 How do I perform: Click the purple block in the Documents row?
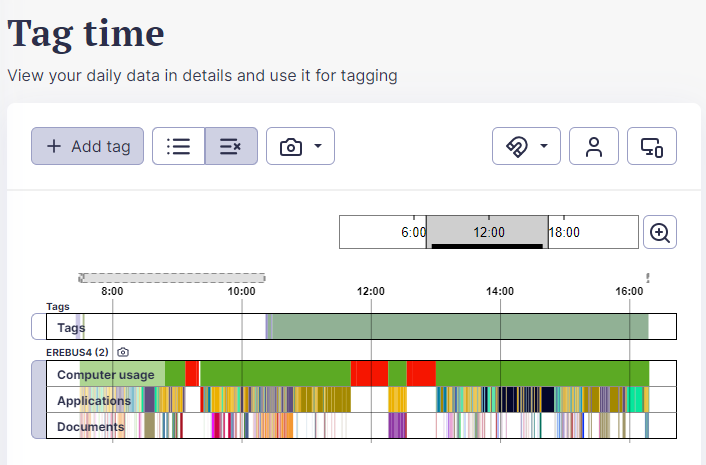point(397,426)
